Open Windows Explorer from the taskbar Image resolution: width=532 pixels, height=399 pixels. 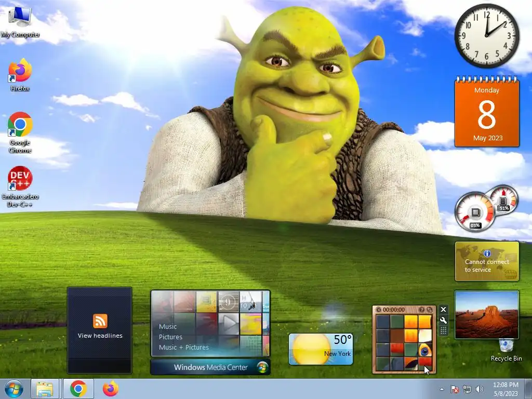45,389
